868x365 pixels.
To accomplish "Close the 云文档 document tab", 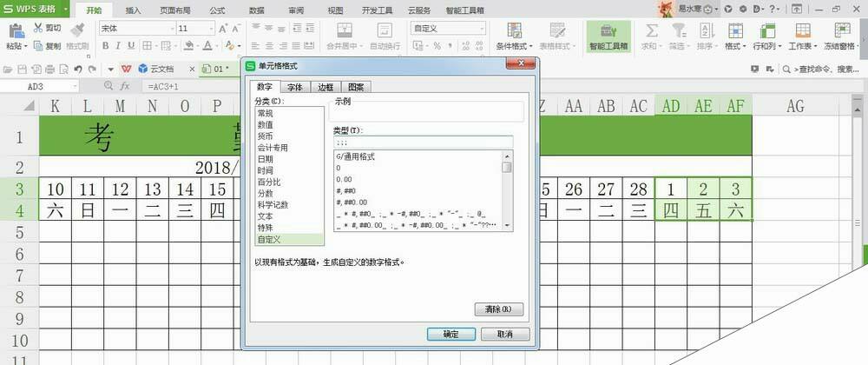I will point(192,70).
